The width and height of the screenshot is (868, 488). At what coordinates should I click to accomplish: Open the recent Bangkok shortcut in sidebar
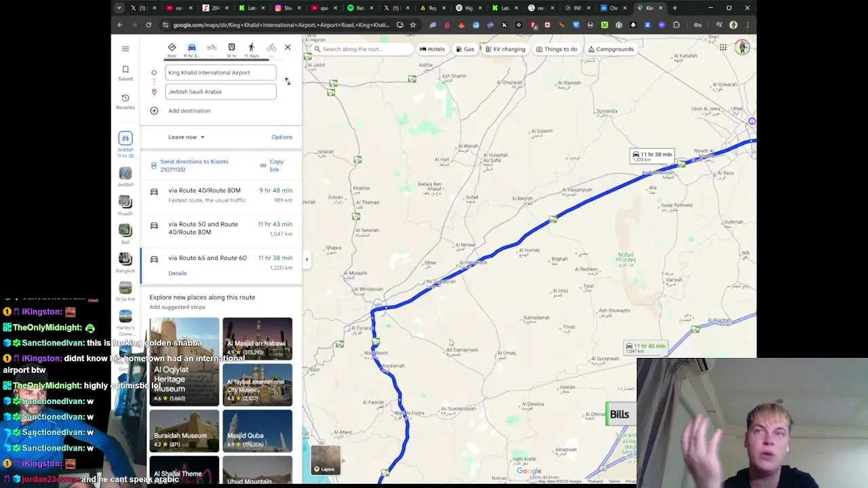pos(125,262)
